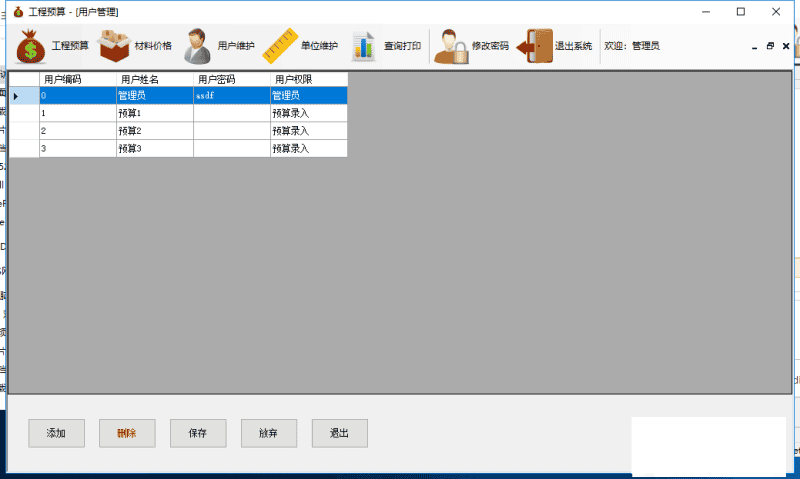The image size is (800, 479).
Task: Minimize the main 工程预算 window
Action: [x=706, y=12]
